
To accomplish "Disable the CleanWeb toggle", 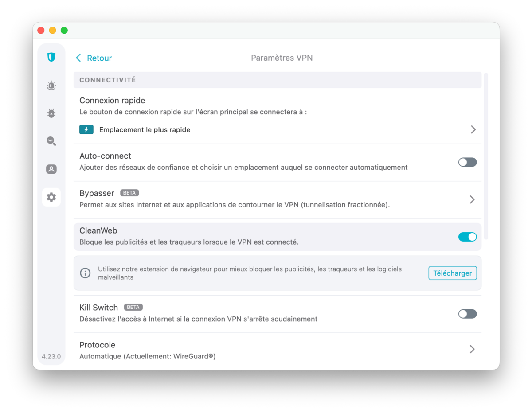I will [x=467, y=237].
